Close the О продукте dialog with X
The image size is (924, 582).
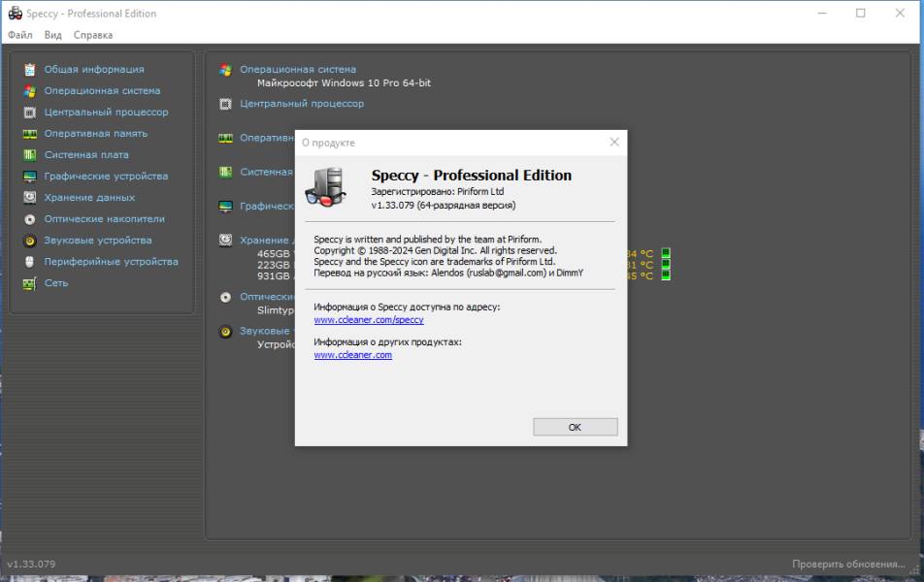614,142
